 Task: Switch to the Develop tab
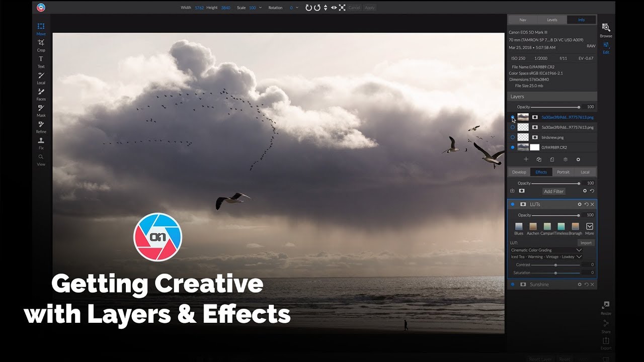[519, 172]
